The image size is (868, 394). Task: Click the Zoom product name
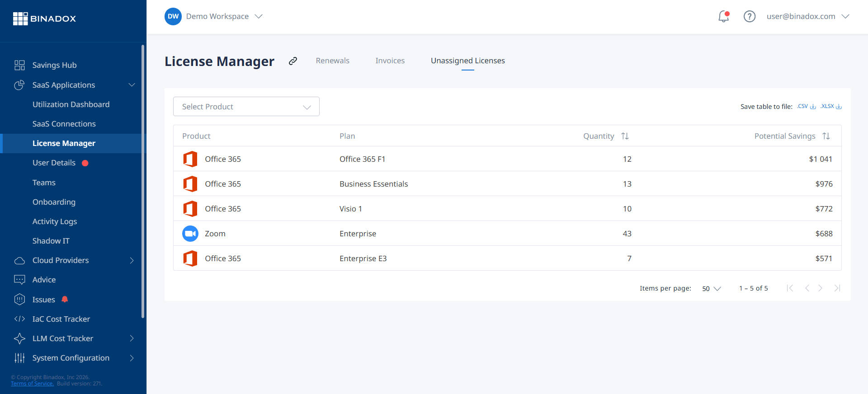click(215, 234)
